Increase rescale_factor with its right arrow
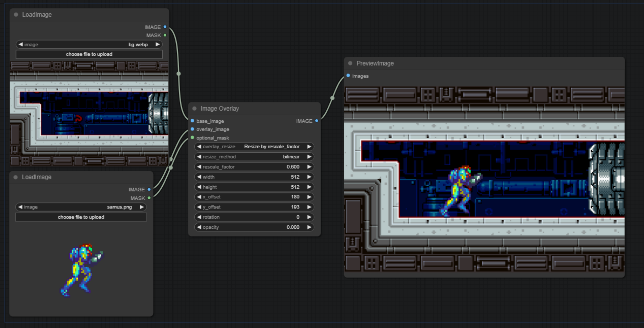 pos(309,167)
